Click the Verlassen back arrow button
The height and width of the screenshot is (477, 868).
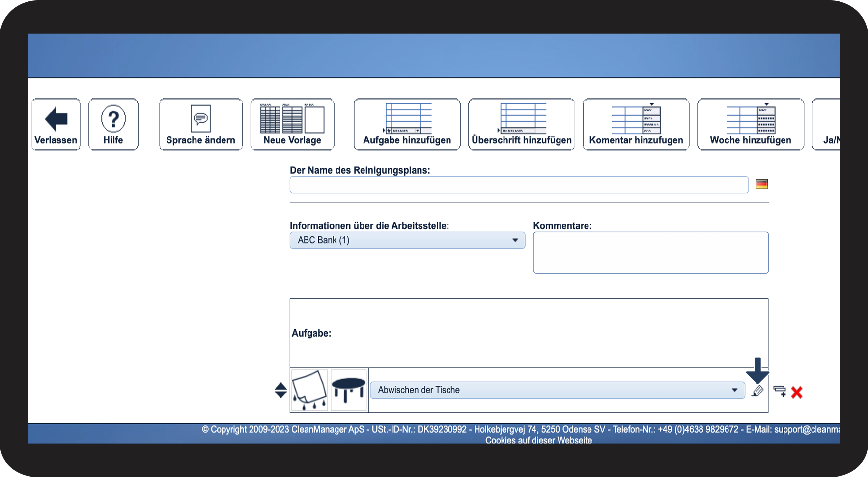[56, 124]
